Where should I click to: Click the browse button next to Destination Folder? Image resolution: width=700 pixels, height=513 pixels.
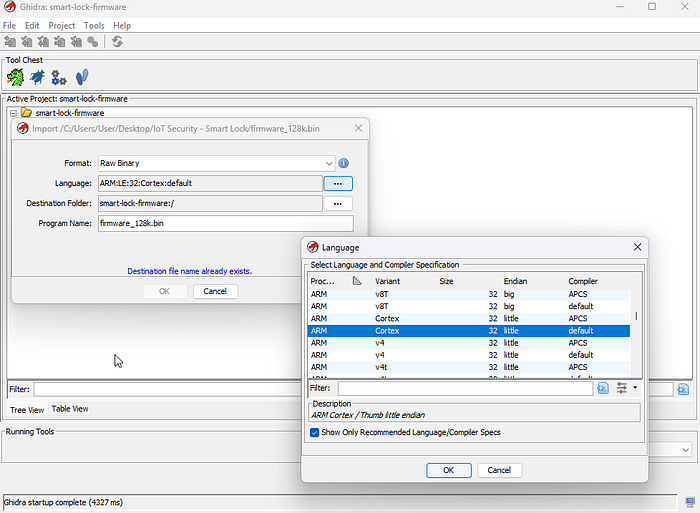pos(338,204)
